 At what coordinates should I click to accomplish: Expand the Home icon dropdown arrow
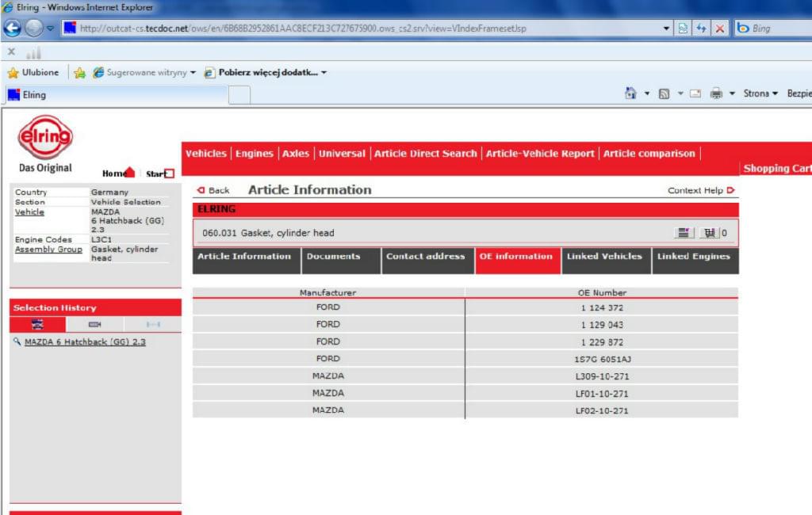(x=647, y=93)
